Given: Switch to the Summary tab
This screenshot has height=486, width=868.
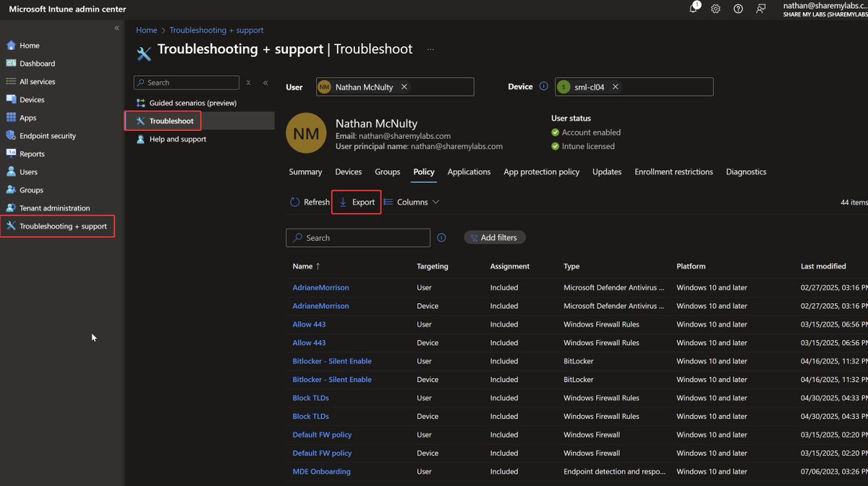Looking at the screenshot, I should tap(305, 172).
